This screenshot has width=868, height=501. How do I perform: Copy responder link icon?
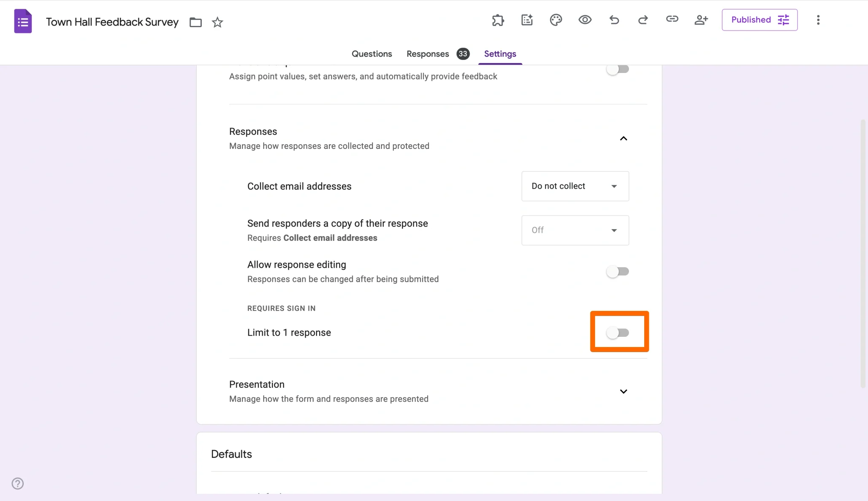(672, 19)
